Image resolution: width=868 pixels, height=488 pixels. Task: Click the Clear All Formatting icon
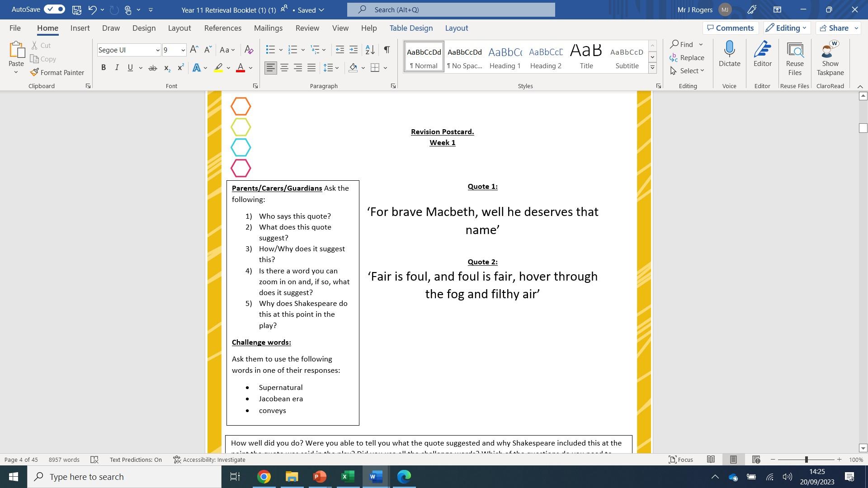point(249,50)
